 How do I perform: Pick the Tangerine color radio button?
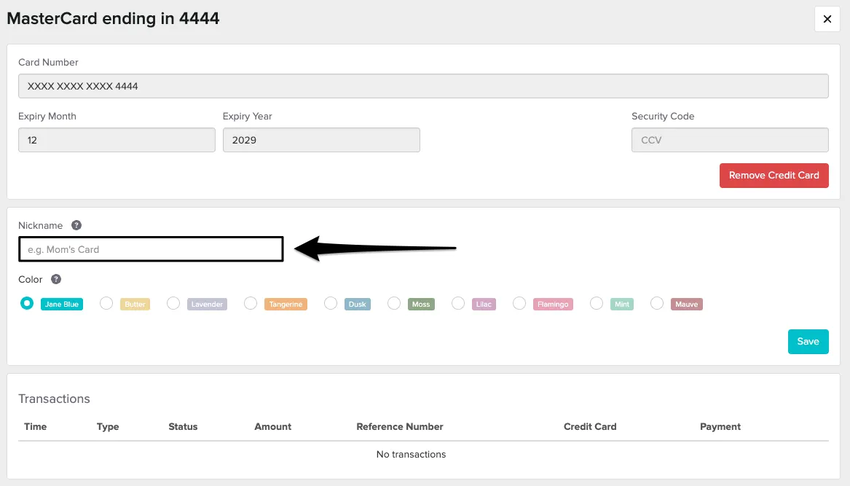pos(251,303)
